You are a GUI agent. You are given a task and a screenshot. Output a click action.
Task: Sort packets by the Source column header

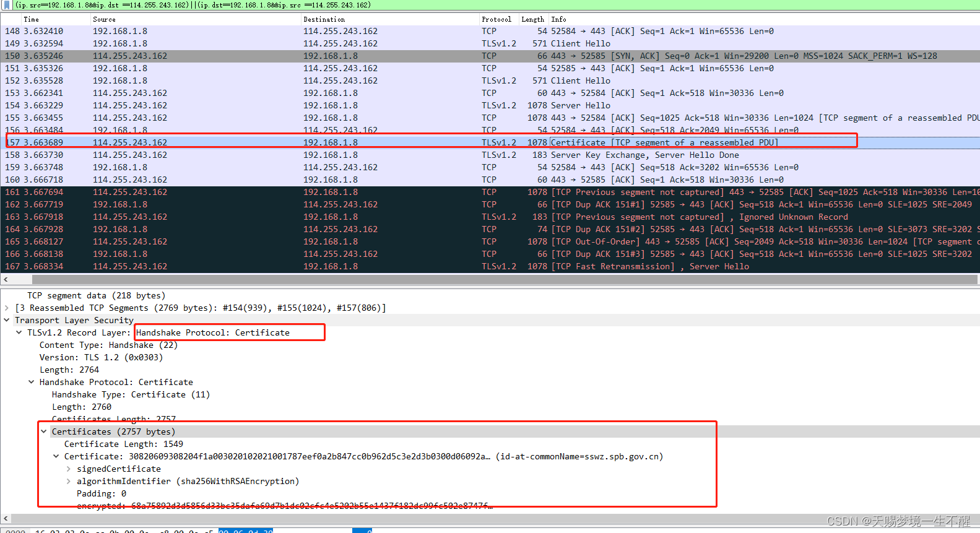(x=104, y=19)
